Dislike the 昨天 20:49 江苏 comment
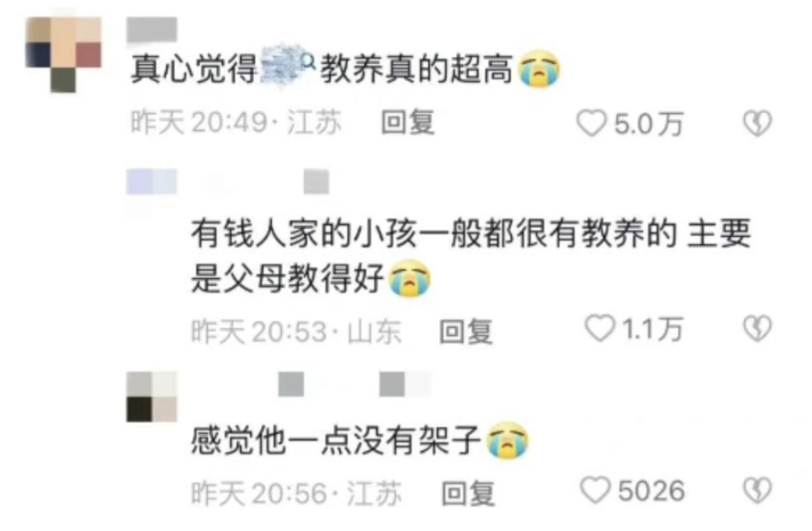Image resolution: width=812 pixels, height=531 pixels. pyautogui.click(x=758, y=123)
